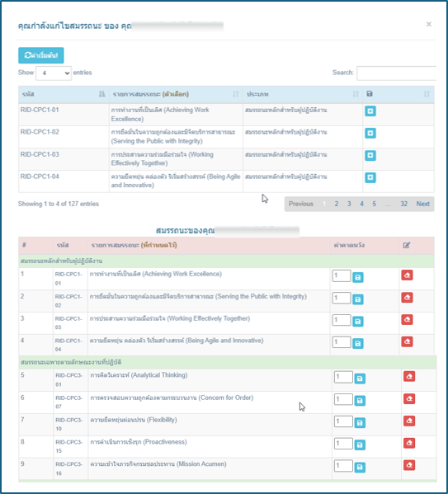Viewport: 448px width, 494px height.
Task: Click the edit icon in pink table header
Action: [x=407, y=245]
